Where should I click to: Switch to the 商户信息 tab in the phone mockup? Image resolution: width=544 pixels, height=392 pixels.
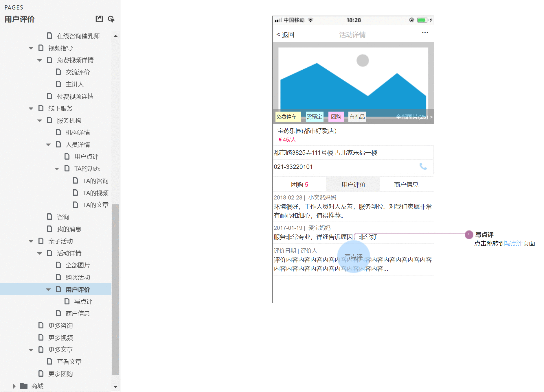point(406,184)
